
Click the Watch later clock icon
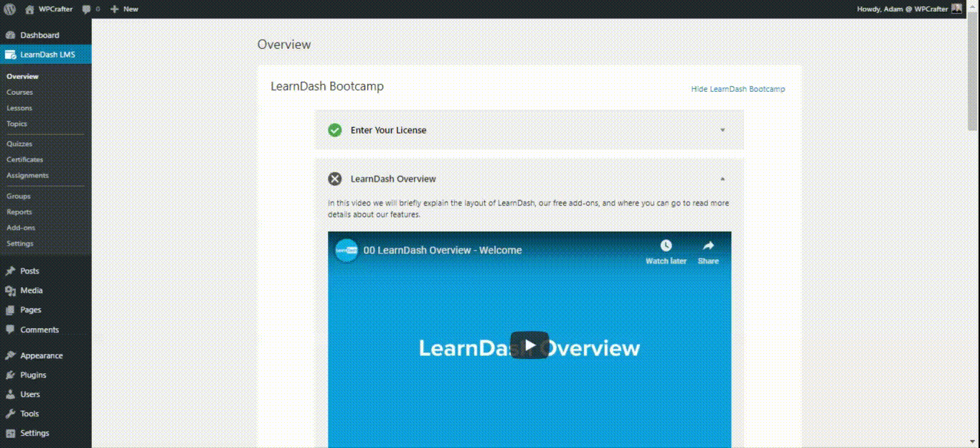[666, 246]
